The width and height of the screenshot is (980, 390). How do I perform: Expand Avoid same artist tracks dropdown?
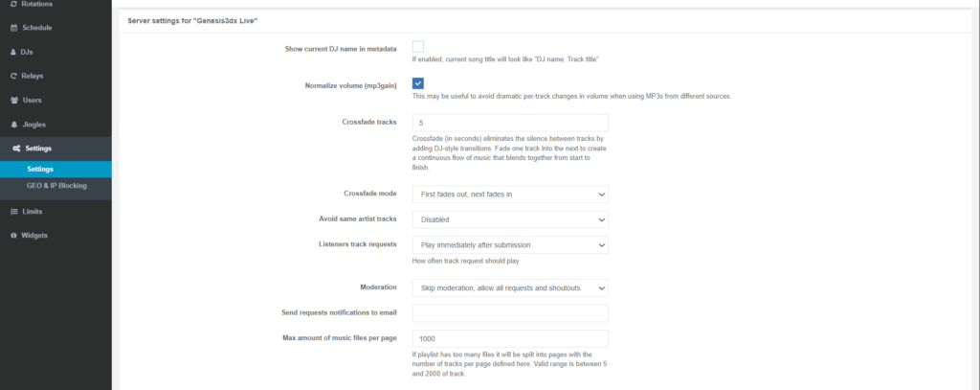click(510, 219)
